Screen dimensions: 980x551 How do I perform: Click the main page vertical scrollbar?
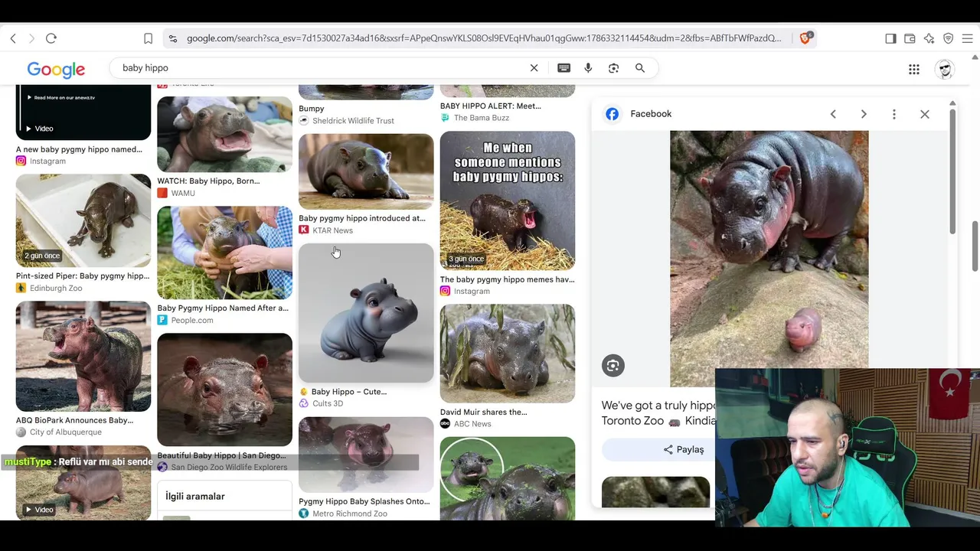975,245
